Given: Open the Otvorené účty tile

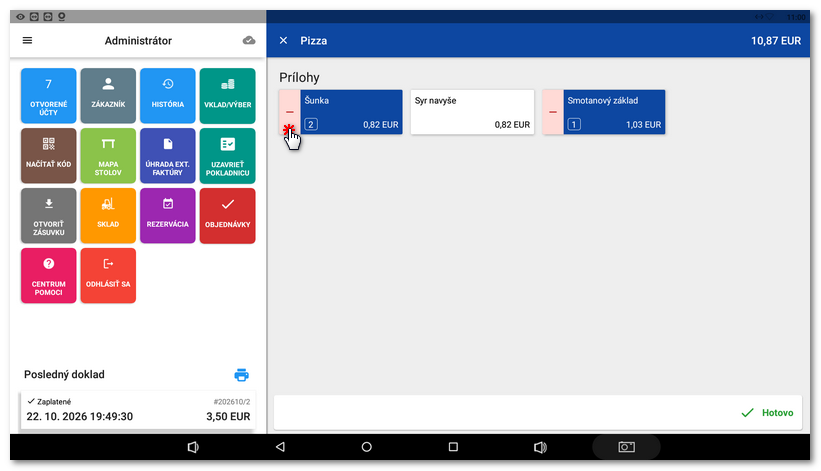Looking at the screenshot, I should click(x=49, y=96).
